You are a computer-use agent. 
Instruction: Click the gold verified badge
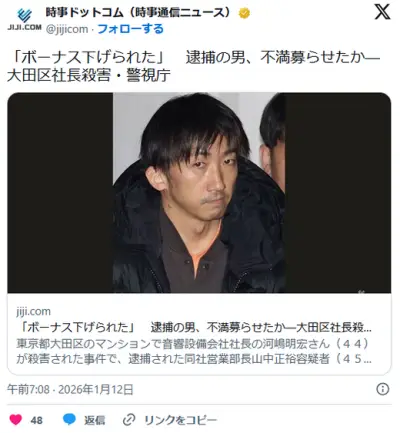(x=244, y=13)
